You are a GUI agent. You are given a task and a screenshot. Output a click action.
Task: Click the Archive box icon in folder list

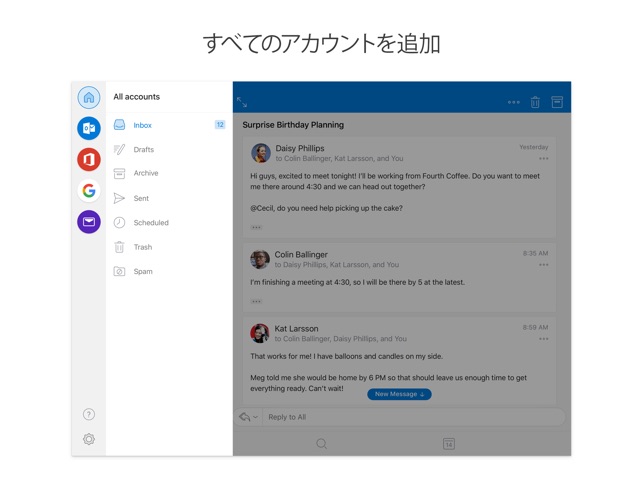[119, 174]
